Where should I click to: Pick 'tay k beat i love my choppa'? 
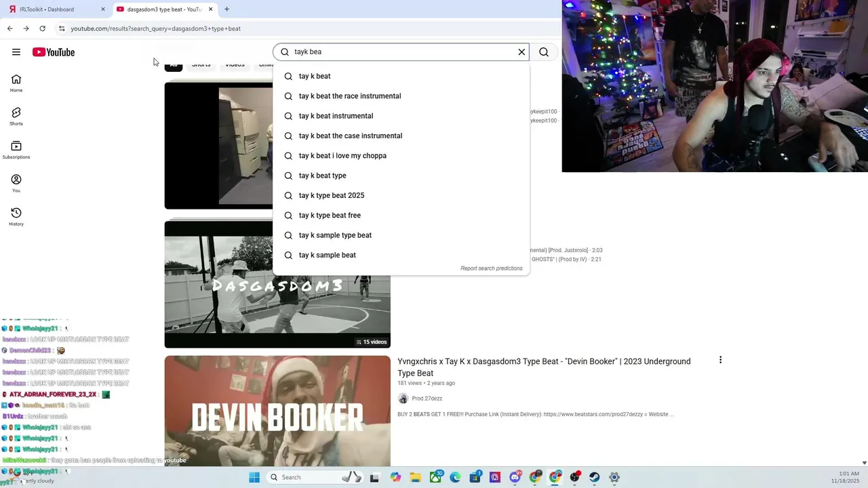401,156
